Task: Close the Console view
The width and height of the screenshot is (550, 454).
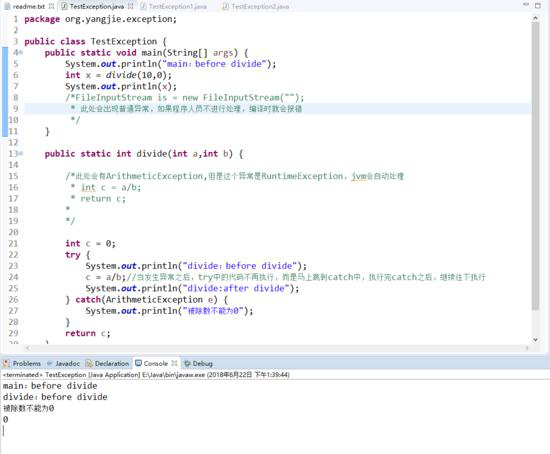Action: point(174,363)
